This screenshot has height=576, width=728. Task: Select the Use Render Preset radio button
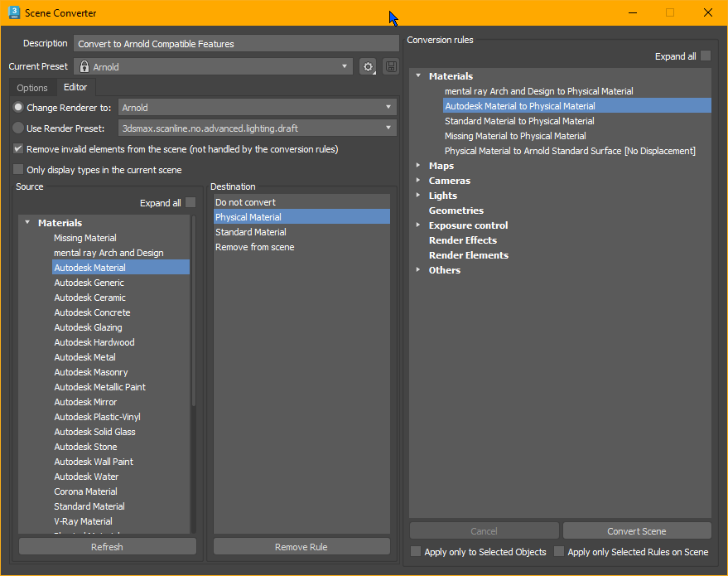[x=18, y=128]
